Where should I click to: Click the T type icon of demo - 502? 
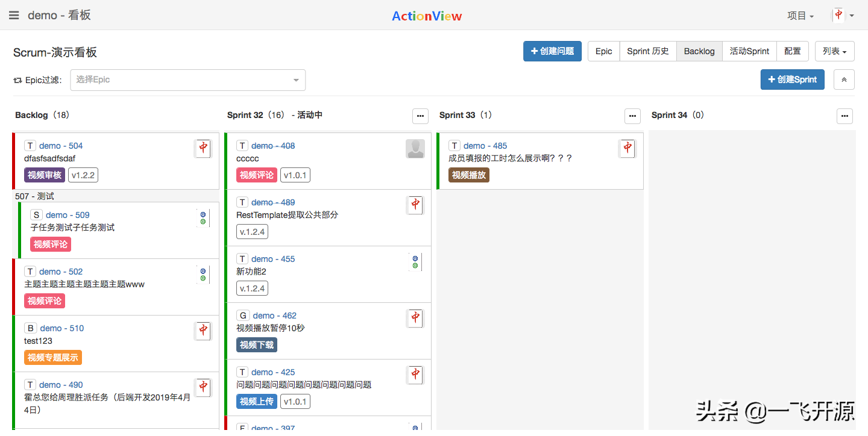(x=30, y=272)
